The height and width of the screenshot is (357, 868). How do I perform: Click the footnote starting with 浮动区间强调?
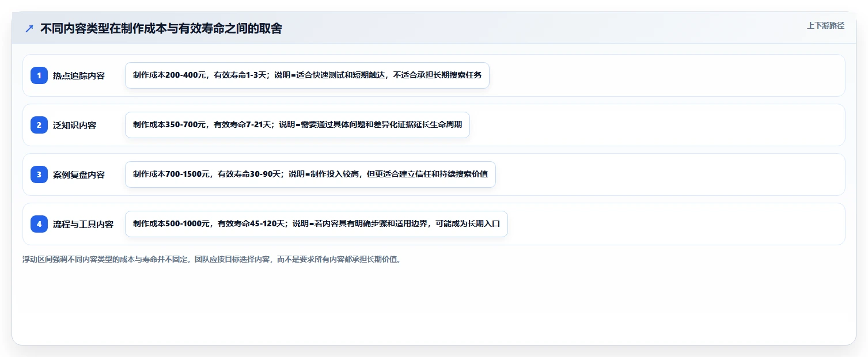[211, 259]
